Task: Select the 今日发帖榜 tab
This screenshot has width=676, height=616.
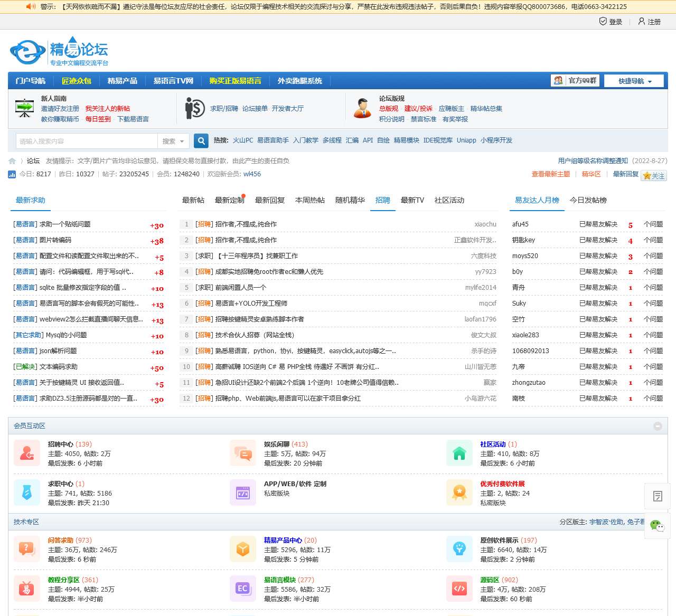Action: click(588, 201)
